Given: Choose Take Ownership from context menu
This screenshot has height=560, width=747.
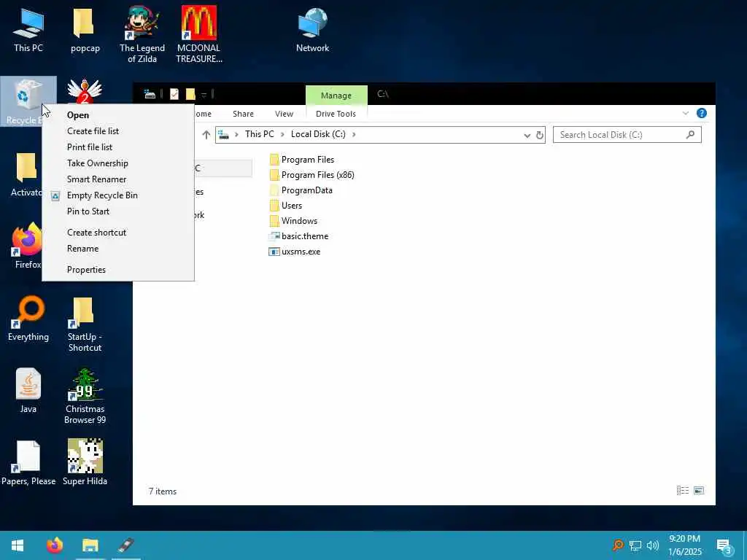Looking at the screenshot, I should point(118,163).
